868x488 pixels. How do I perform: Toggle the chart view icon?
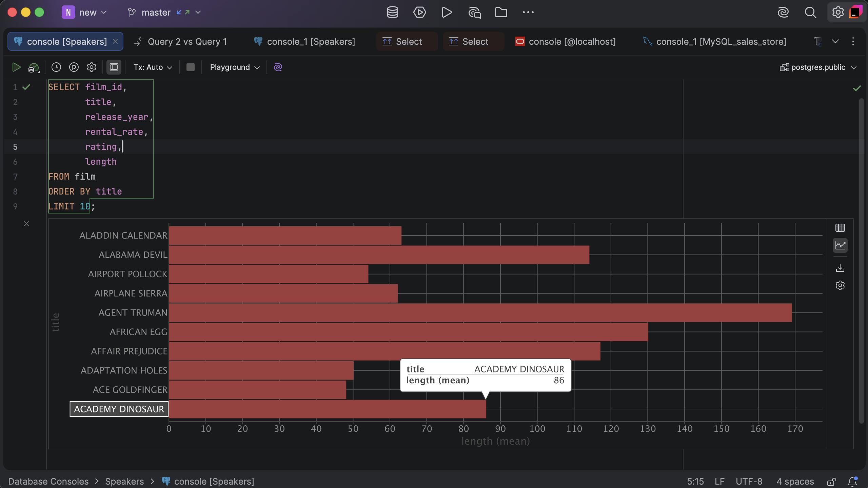click(840, 245)
